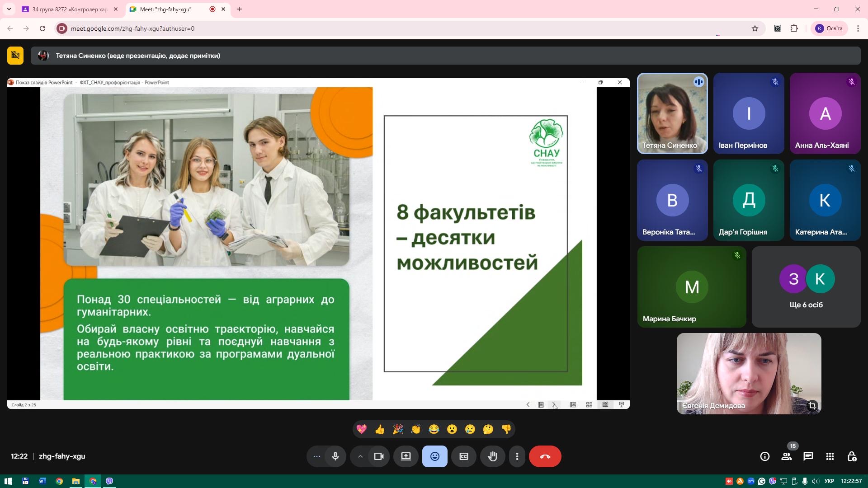Show the participants list
This screenshot has width=868, height=488.
tap(787, 456)
